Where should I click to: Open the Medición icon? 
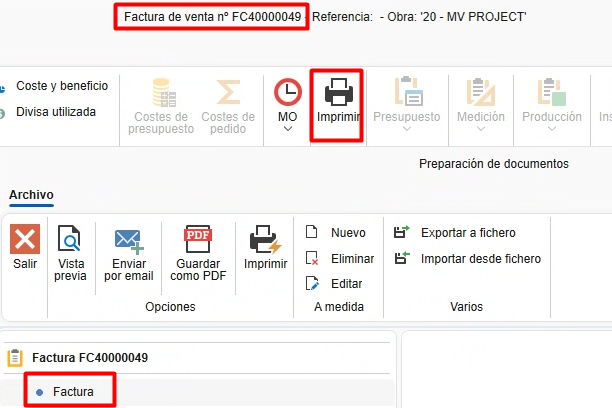point(481,92)
